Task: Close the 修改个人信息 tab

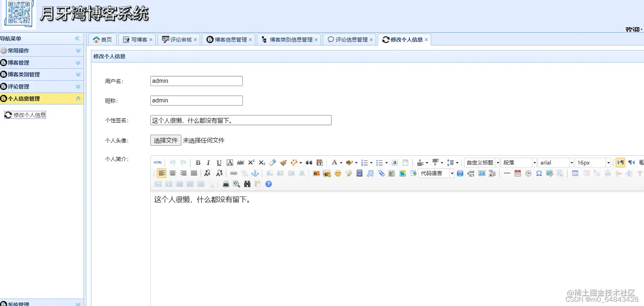Action: click(x=426, y=40)
